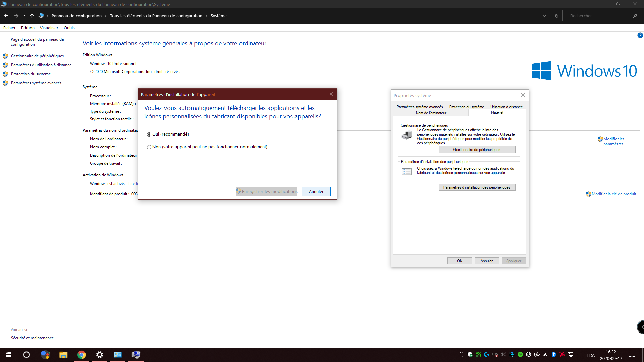Select the Oui (recommandé) radio option

149,134
